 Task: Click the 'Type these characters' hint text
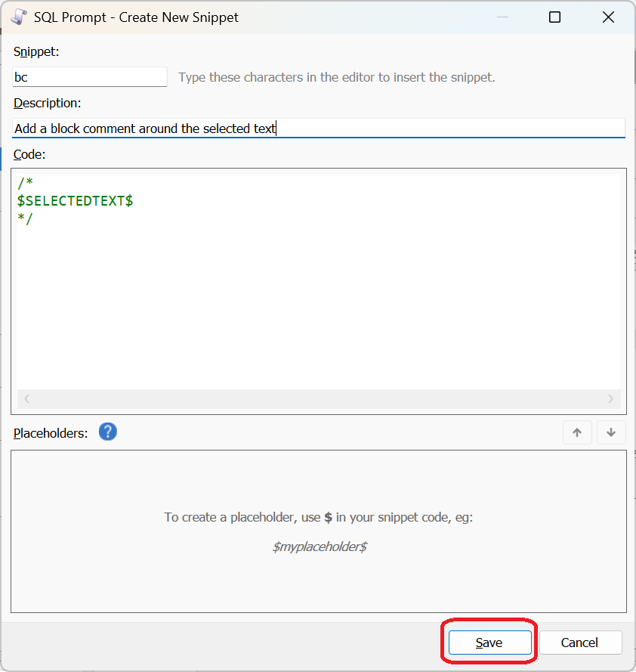point(337,77)
